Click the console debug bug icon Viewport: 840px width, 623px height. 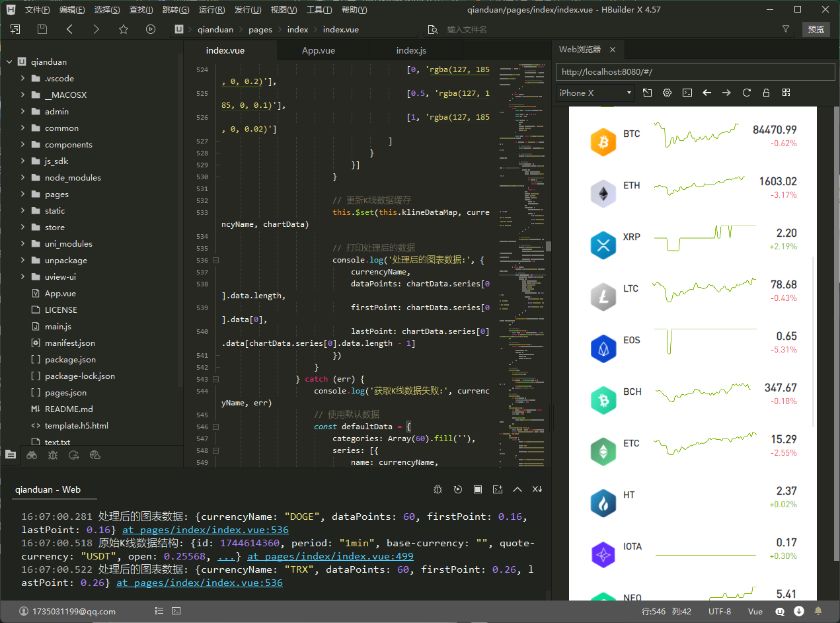pos(438,489)
